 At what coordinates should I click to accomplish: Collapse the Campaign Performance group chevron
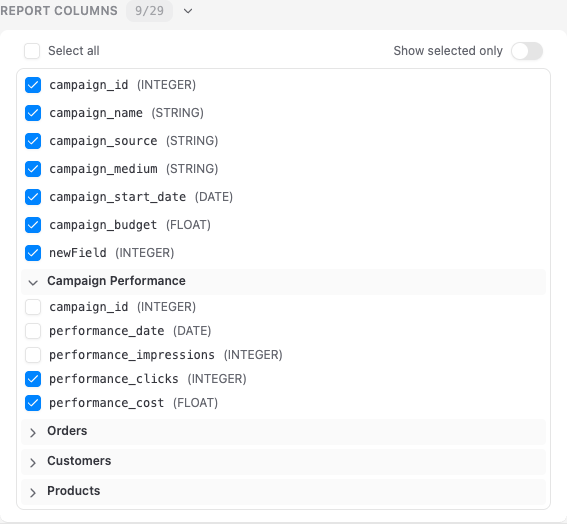point(33,282)
